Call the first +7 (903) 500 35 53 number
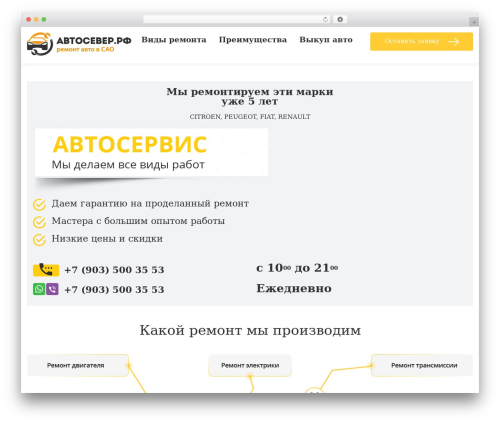 click(114, 270)
